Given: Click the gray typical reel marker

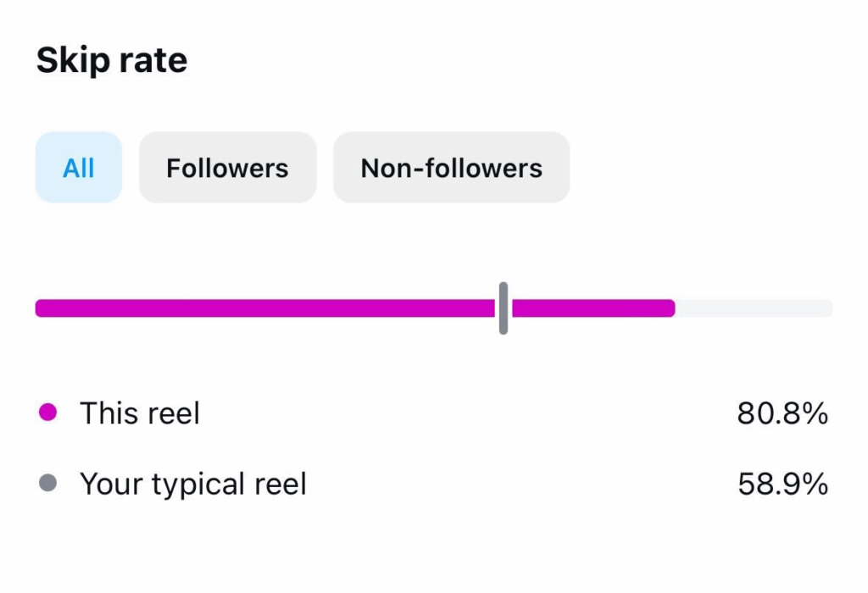Looking at the screenshot, I should pos(504,308).
